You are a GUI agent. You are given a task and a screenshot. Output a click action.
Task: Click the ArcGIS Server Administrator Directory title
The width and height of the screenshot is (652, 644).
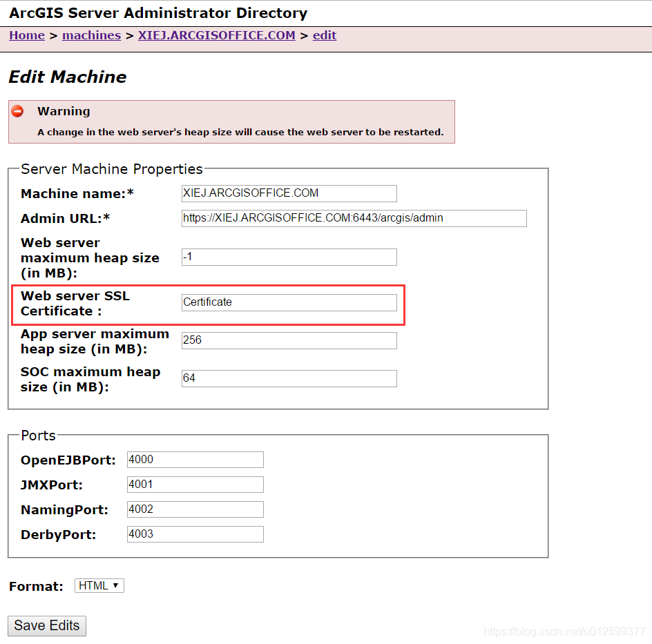[x=158, y=13]
